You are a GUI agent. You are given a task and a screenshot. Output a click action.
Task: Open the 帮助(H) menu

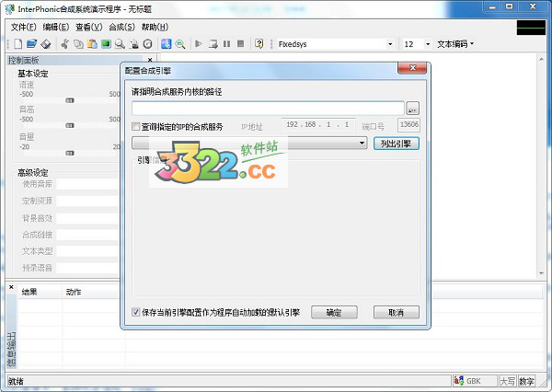coord(155,27)
